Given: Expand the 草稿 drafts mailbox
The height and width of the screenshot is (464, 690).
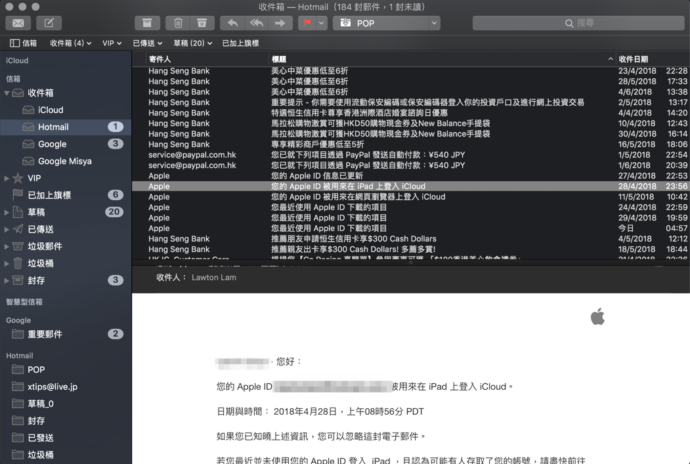Looking at the screenshot, I should (x=7, y=212).
